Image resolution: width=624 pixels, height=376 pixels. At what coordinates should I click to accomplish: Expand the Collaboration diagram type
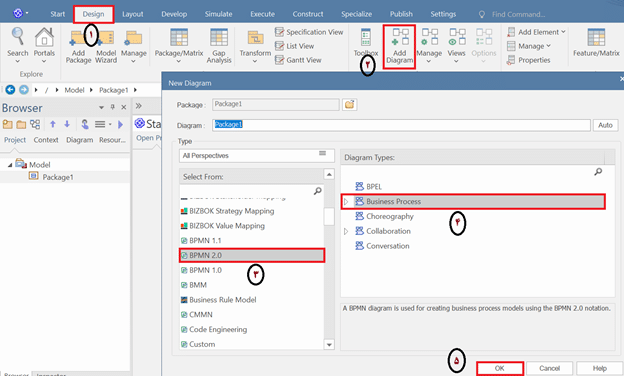coord(346,231)
